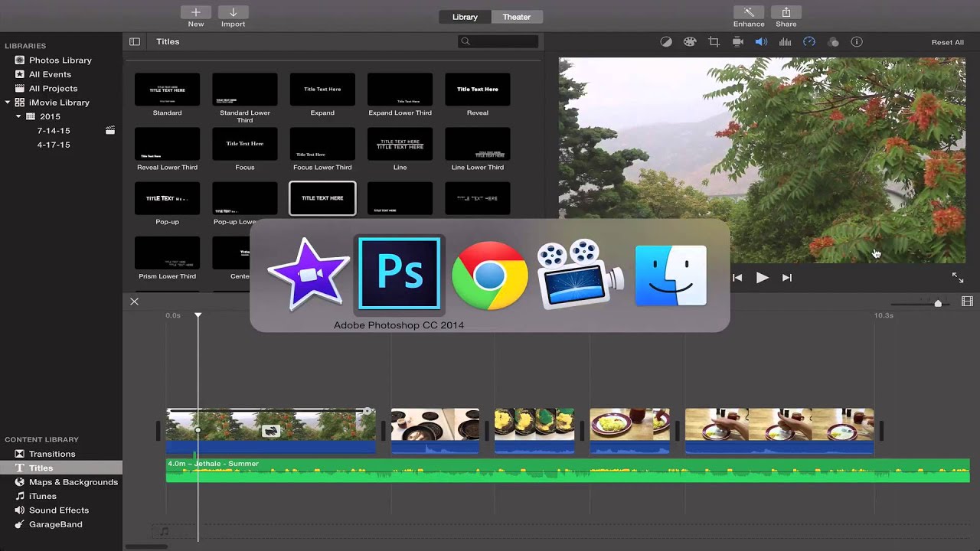Click the New plus button
The image size is (980, 551).
(x=196, y=12)
